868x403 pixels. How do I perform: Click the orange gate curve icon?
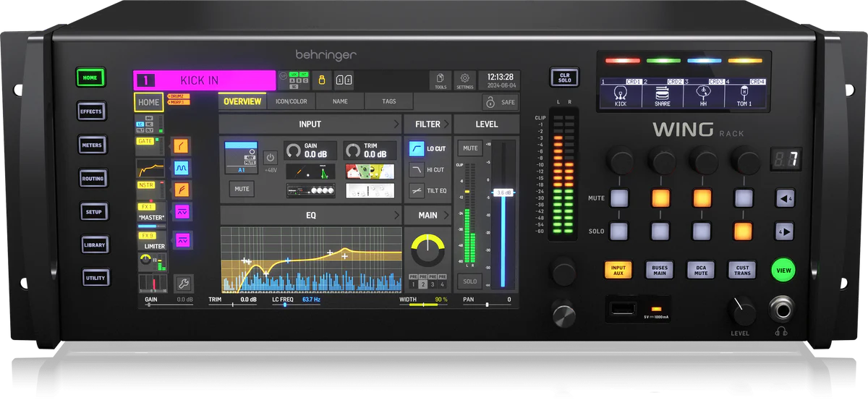(x=182, y=147)
